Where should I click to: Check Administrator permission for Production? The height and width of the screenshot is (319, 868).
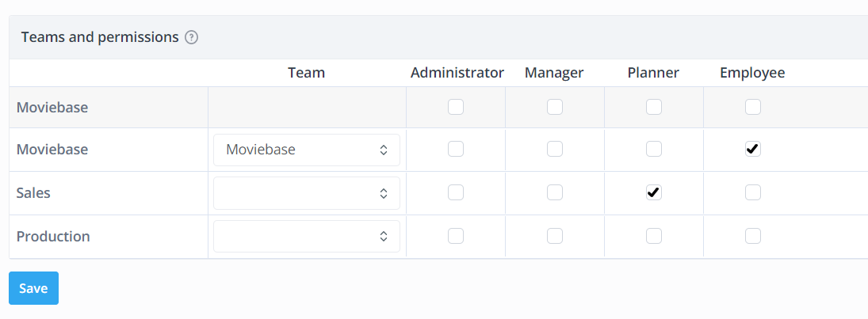(456, 236)
